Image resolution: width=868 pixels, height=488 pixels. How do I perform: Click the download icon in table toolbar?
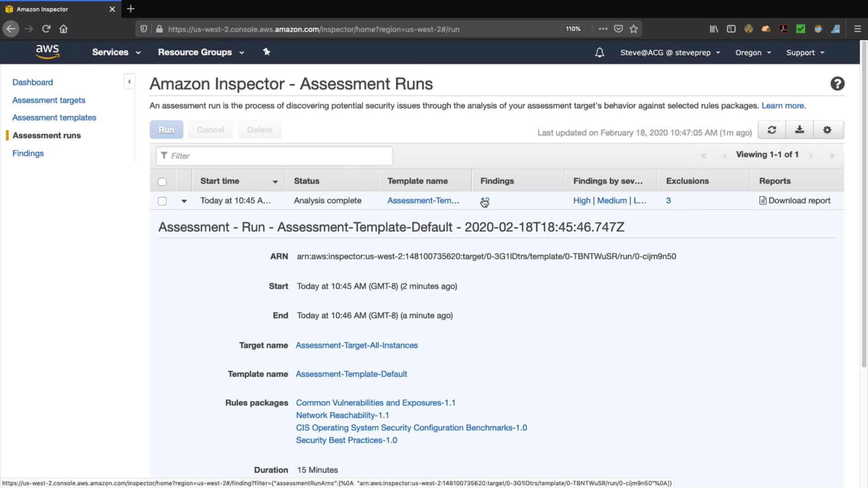(x=799, y=130)
